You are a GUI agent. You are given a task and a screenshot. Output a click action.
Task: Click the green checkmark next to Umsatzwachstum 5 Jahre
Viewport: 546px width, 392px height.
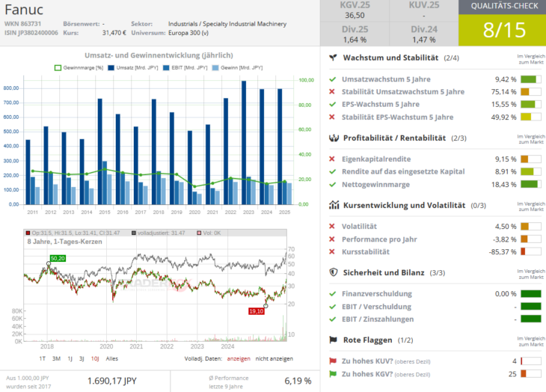332,79
